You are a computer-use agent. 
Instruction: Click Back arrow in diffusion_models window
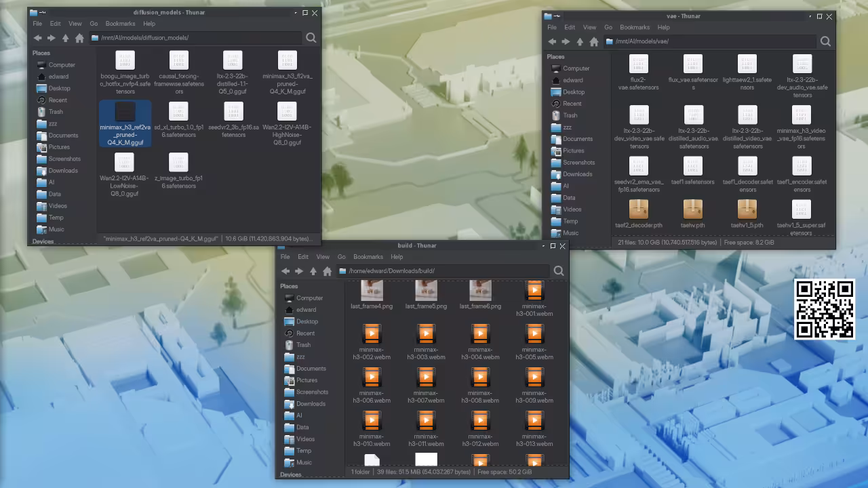[x=37, y=38]
